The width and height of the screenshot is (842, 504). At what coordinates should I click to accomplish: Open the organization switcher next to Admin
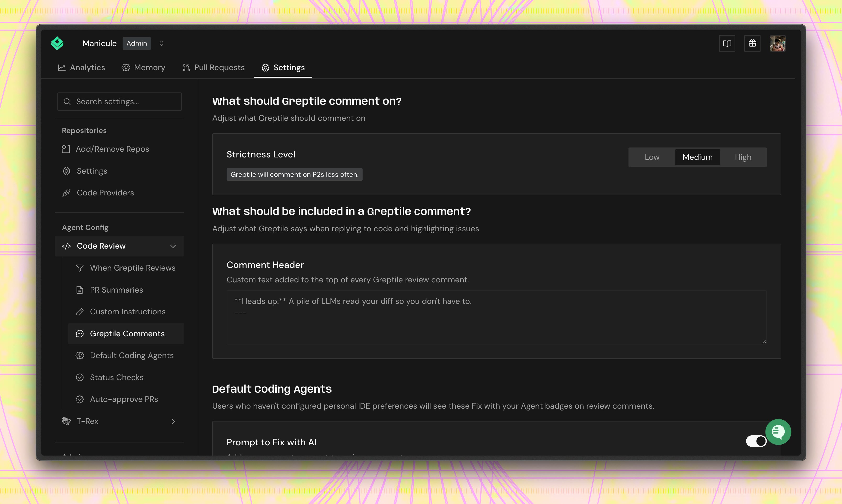point(161,43)
